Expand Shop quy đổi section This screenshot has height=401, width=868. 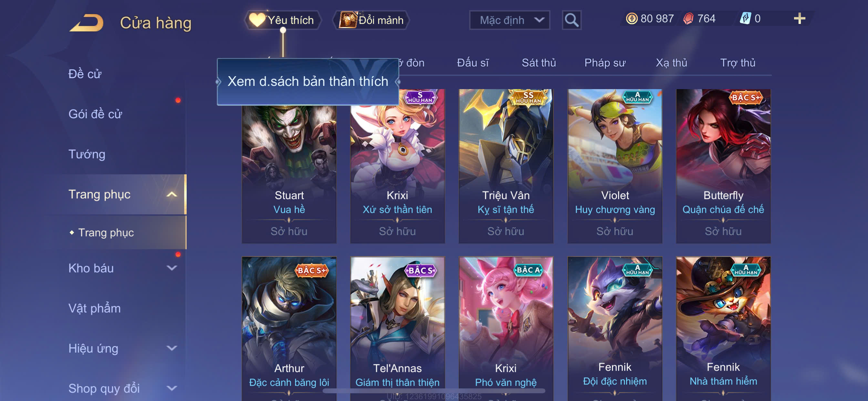point(123,388)
